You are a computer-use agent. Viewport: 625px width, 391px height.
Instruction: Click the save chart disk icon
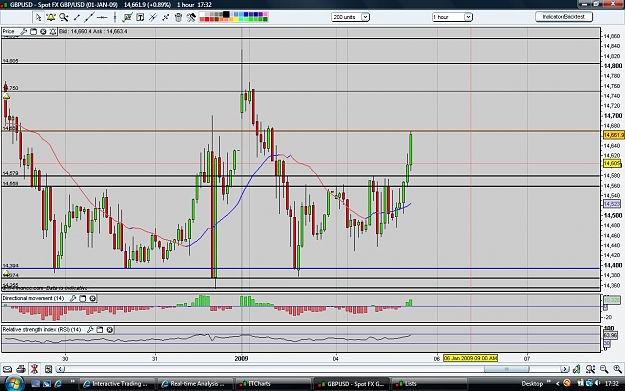coord(48,369)
